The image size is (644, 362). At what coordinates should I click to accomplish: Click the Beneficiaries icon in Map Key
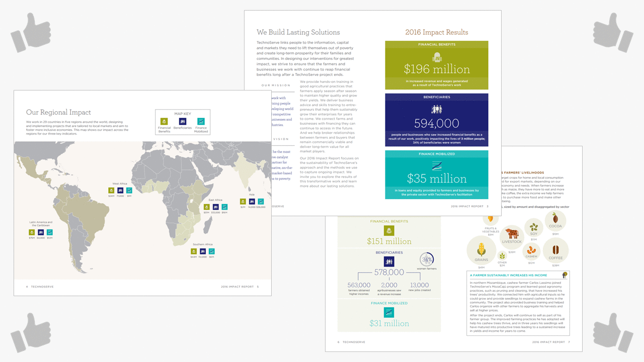coord(183,121)
